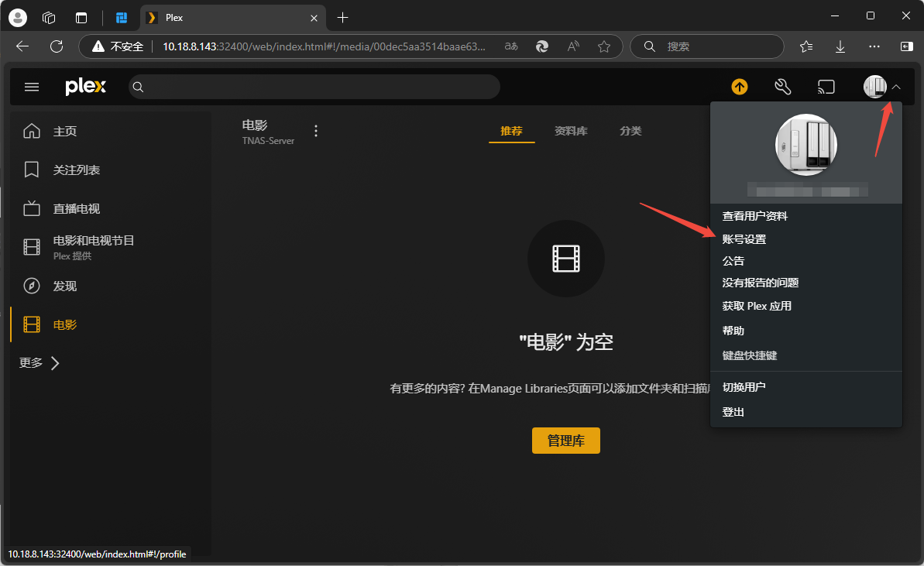The width and height of the screenshot is (924, 566).
Task: Switch to the blue pinned tab
Action: [x=122, y=18]
